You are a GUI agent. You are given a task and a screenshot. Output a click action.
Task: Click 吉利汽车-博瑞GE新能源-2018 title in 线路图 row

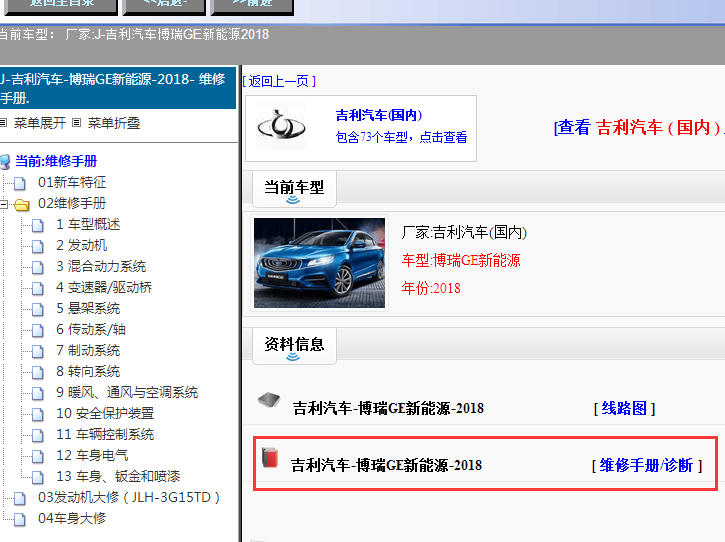click(388, 408)
